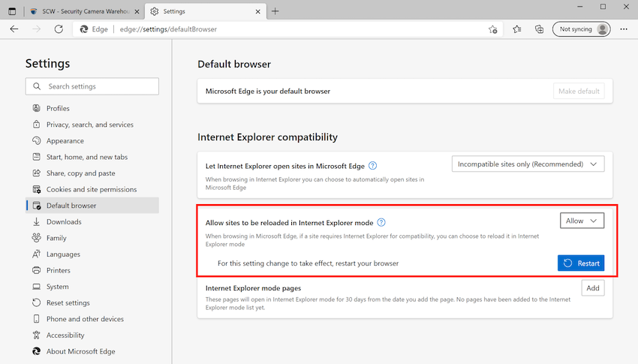Go to Reset settings

[x=92, y=302]
